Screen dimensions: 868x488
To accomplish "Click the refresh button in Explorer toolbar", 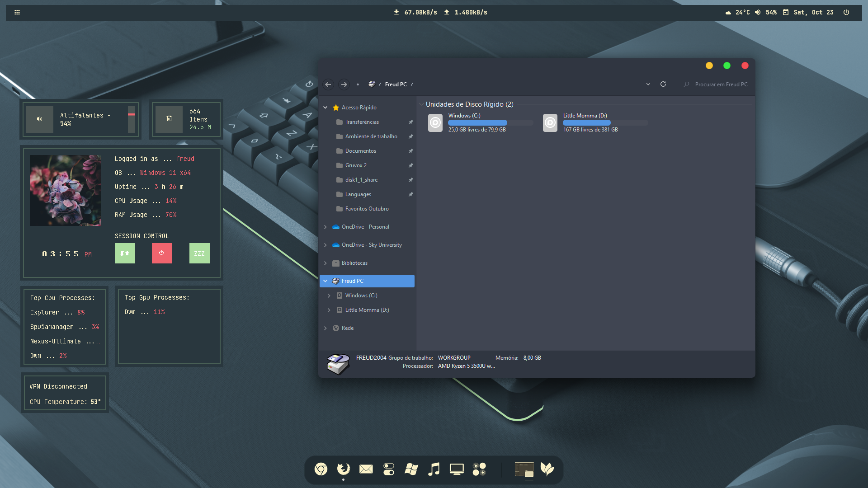I will [x=663, y=84].
